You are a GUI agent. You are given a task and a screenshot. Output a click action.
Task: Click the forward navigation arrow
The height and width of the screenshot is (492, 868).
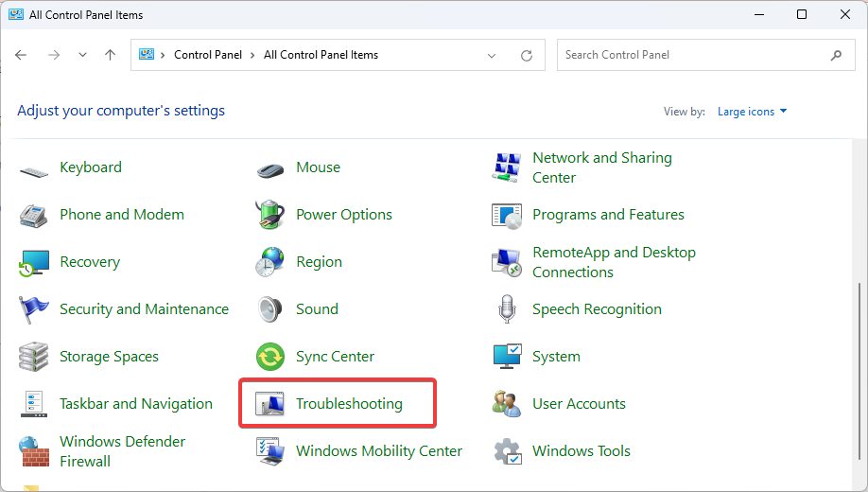point(54,55)
